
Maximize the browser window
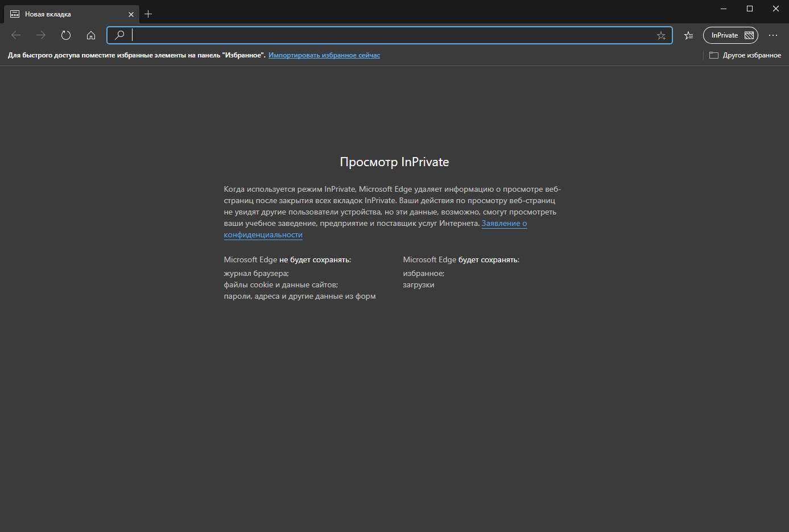click(x=750, y=9)
